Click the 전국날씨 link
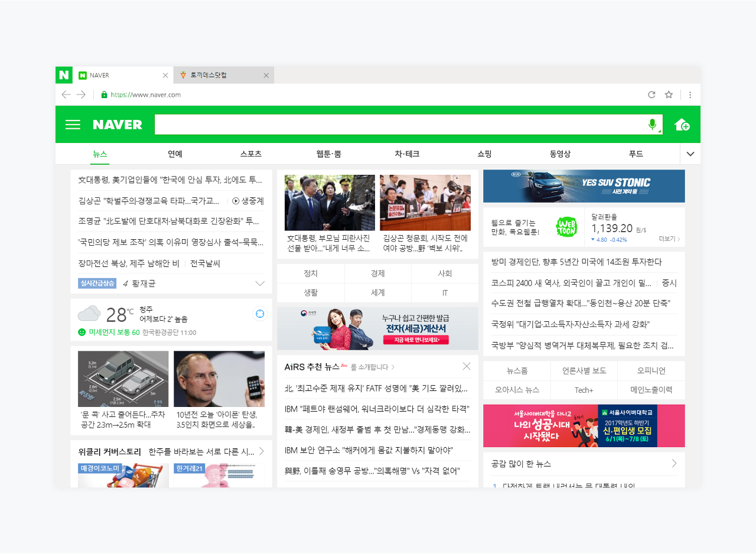 pyautogui.click(x=205, y=263)
